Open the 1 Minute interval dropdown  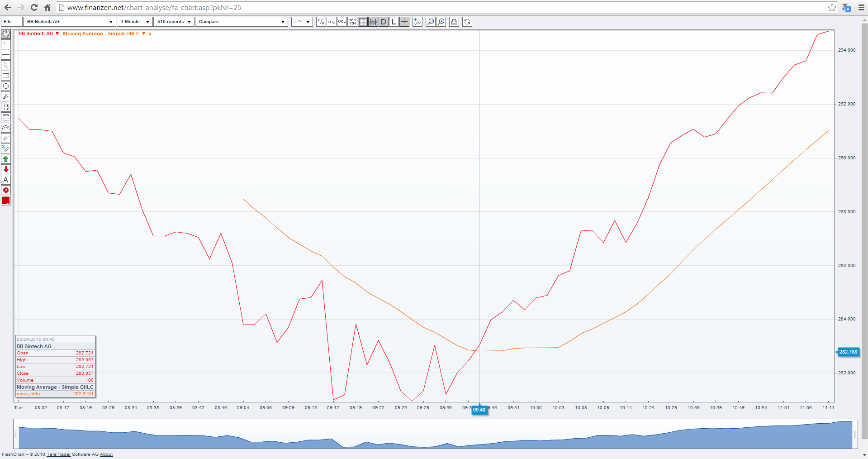click(135, 22)
